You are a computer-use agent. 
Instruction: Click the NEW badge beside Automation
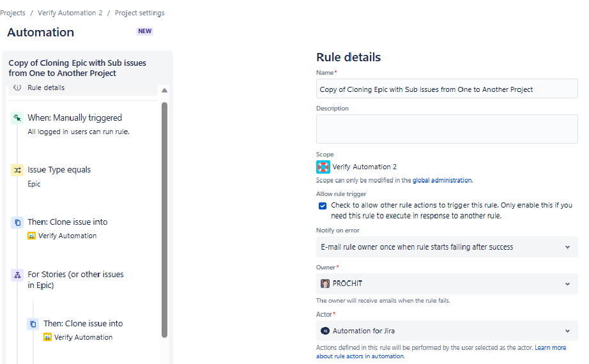(x=144, y=31)
